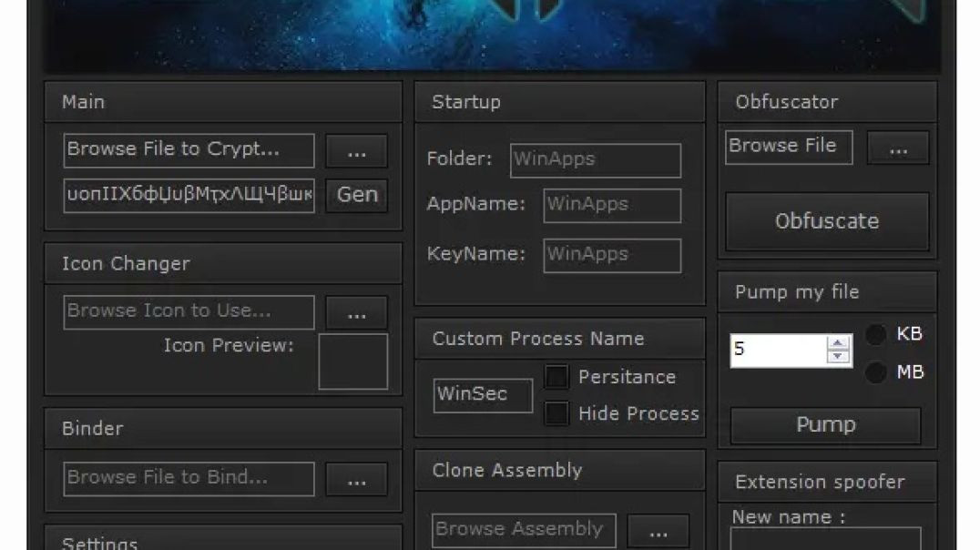Open Browse File to Crypt
This screenshot has height=550, width=980.
(x=188, y=149)
